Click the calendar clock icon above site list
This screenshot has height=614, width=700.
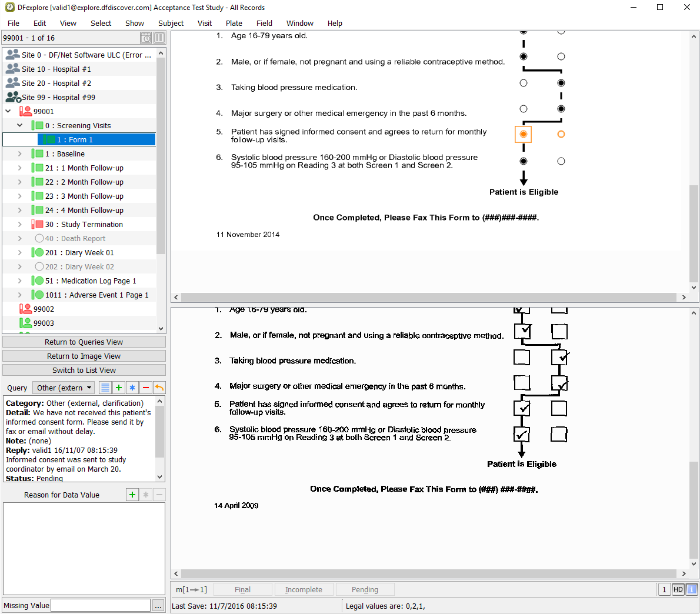[x=146, y=38]
